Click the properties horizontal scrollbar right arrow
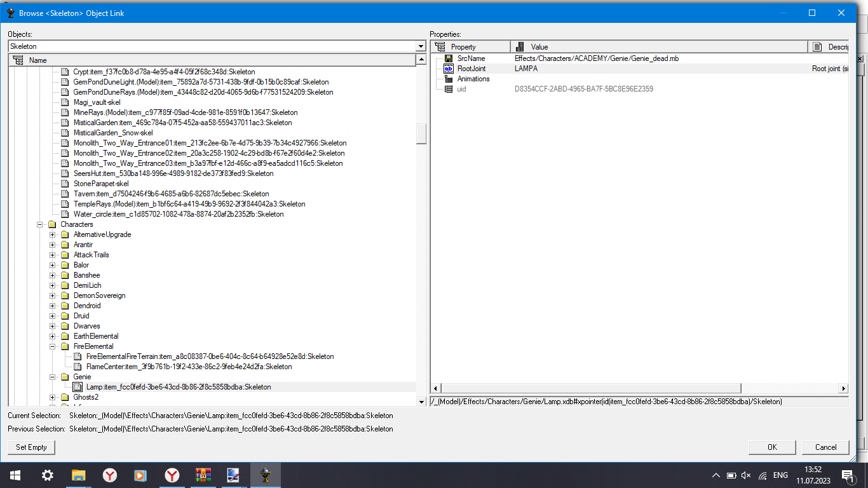 (844, 388)
